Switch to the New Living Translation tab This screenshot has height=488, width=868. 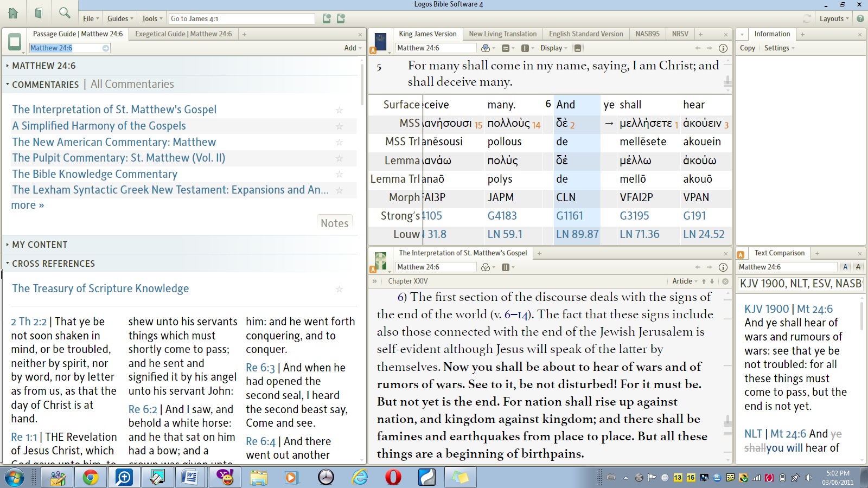point(503,34)
